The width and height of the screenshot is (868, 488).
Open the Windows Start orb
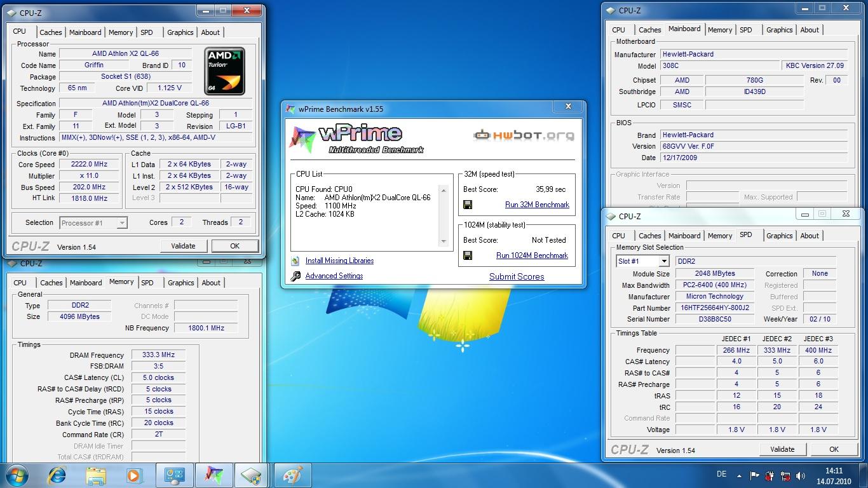pos(17,475)
